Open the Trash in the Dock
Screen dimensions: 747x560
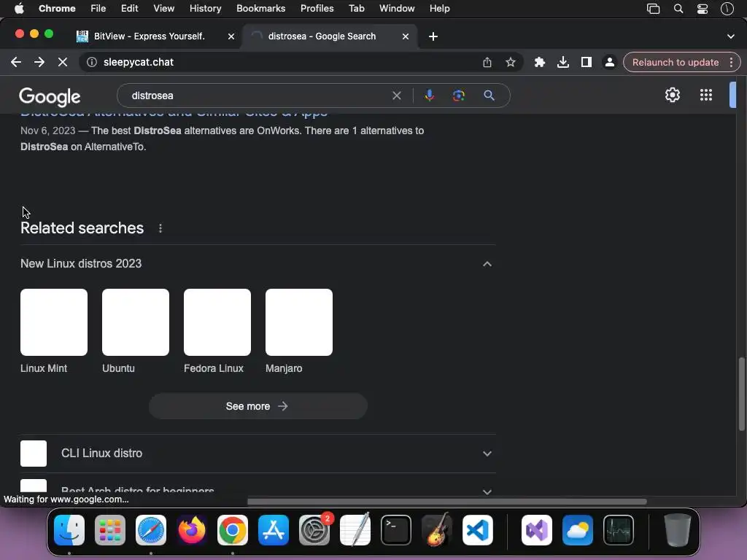tap(678, 530)
